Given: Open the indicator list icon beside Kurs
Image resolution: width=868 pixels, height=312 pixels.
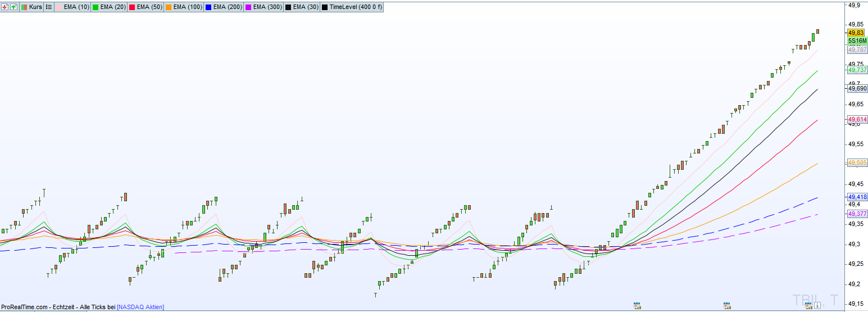Looking at the screenshot, I should tap(48, 7).
